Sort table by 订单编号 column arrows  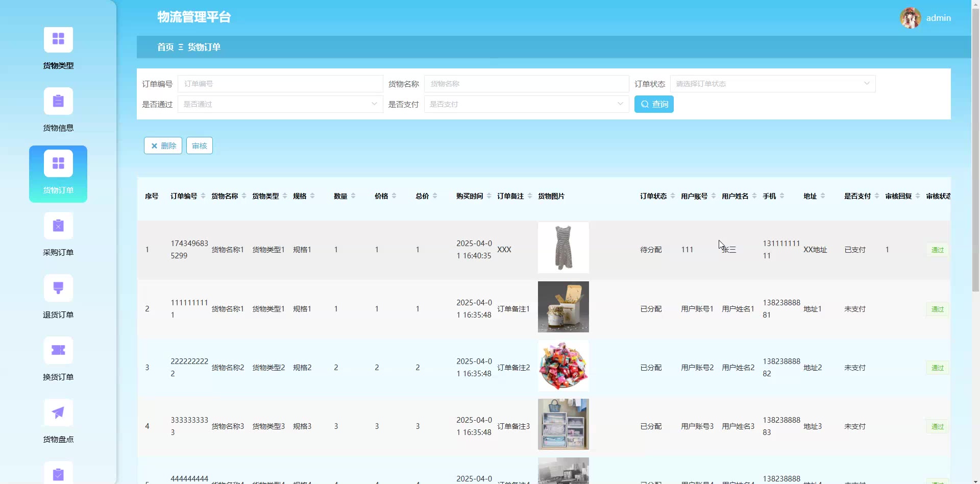click(203, 196)
